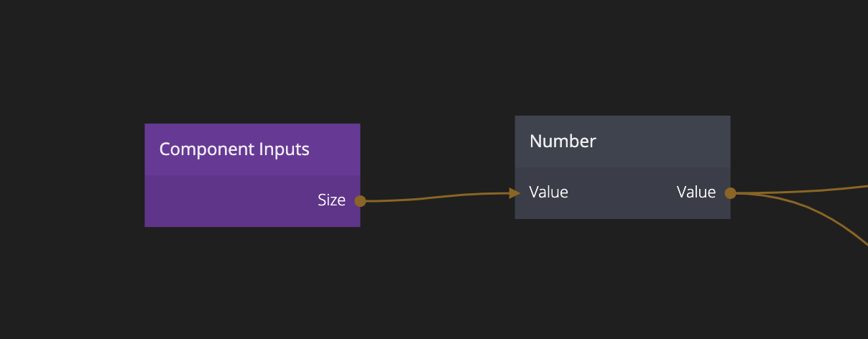This screenshot has width=868, height=339.
Task: Click the Value input arrow on Number node
Action: [514, 192]
